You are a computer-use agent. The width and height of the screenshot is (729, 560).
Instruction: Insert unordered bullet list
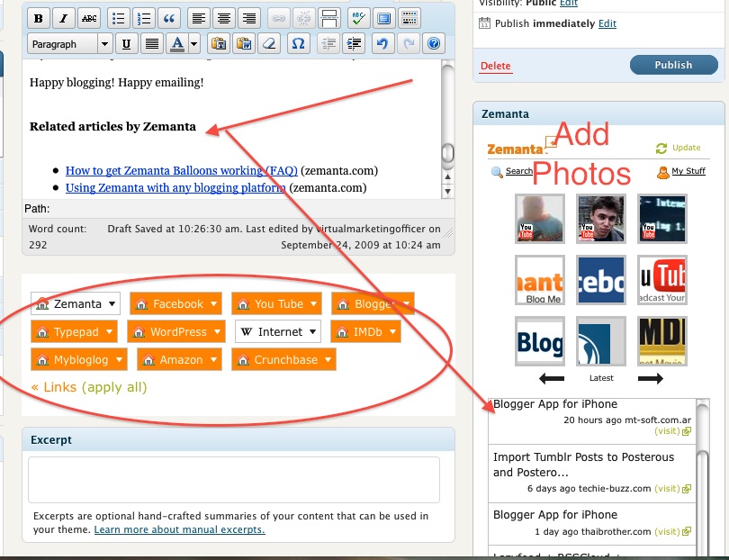pos(119,19)
